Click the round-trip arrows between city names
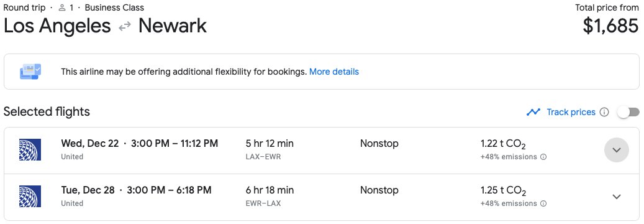This screenshot has width=644, height=224. pyautogui.click(x=124, y=26)
